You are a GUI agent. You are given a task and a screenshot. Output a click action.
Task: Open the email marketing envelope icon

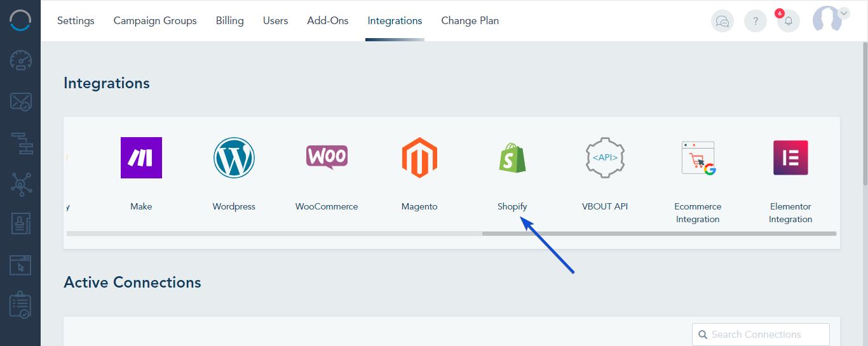pyautogui.click(x=20, y=102)
